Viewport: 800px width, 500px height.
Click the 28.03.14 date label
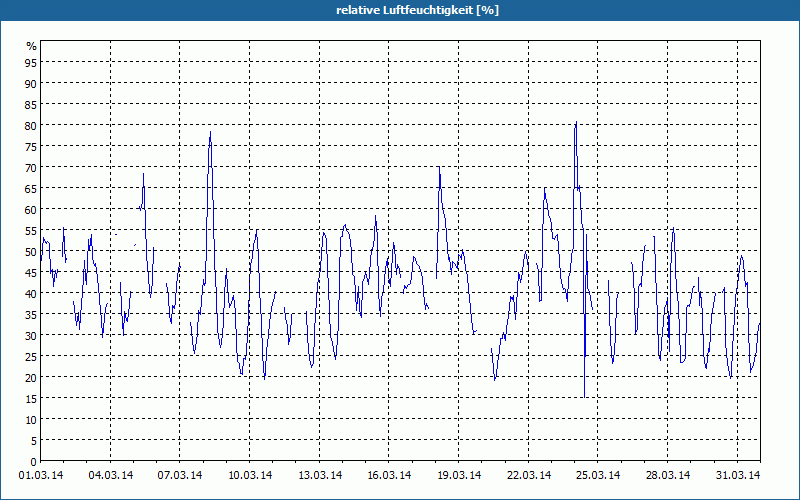click(x=668, y=475)
